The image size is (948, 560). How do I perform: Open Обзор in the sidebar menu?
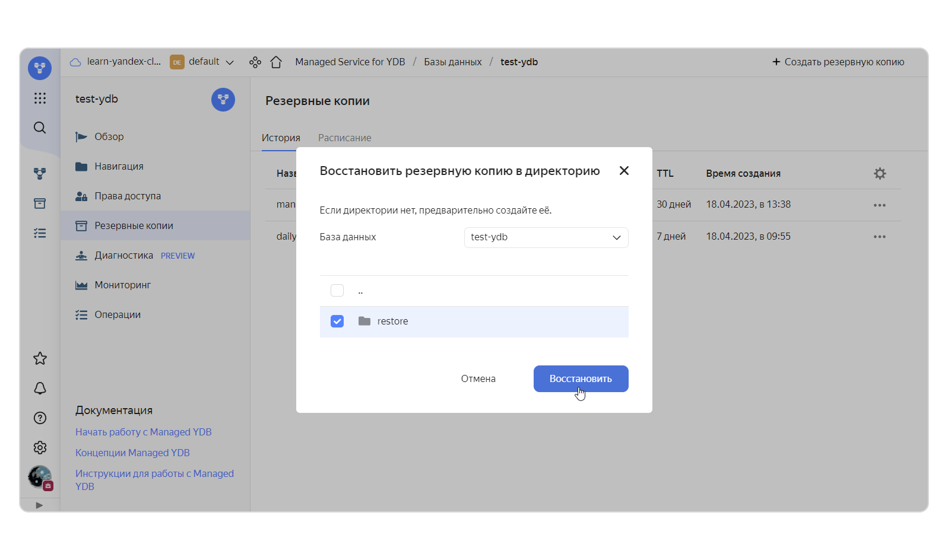[x=155, y=136]
